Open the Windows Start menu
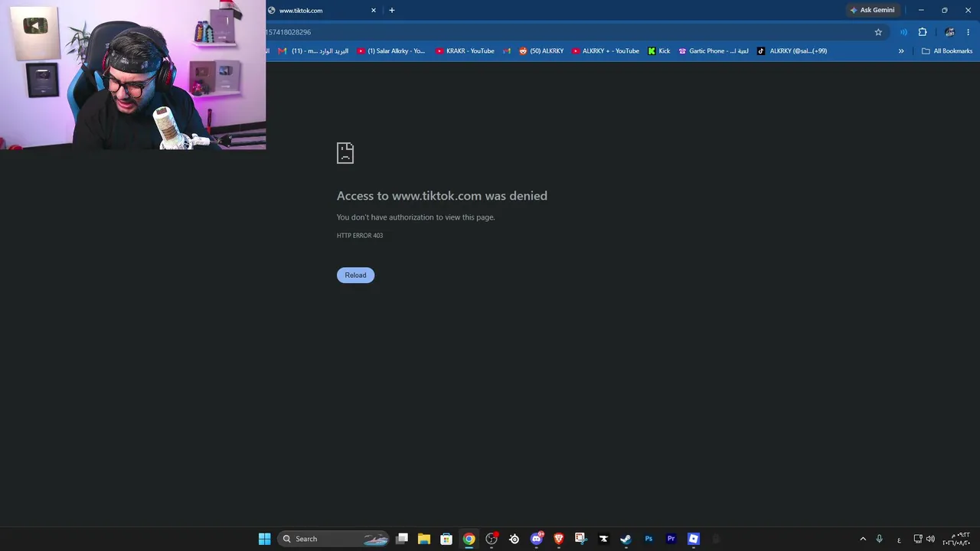The width and height of the screenshot is (980, 551). click(x=265, y=539)
